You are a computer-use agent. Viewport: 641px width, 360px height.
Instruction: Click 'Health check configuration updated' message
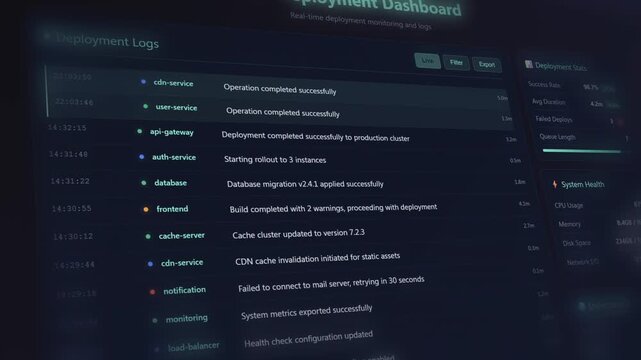coord(309,339)
